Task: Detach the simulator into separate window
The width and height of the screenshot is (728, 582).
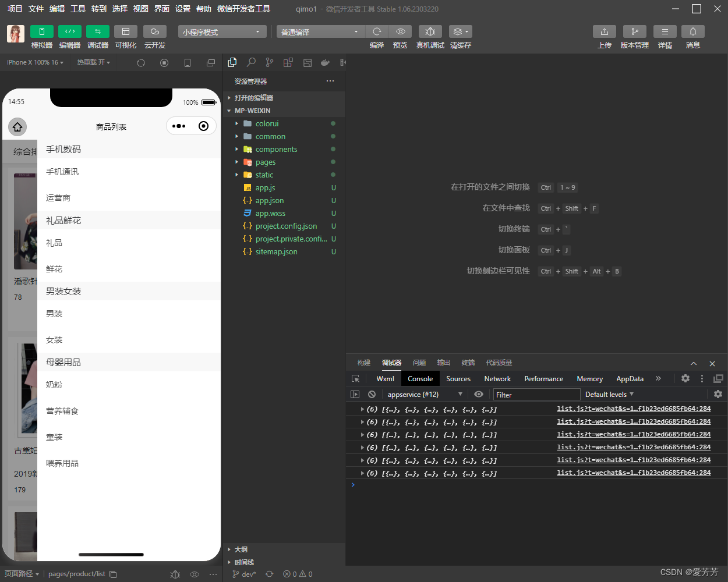Action: coord(211,63)
